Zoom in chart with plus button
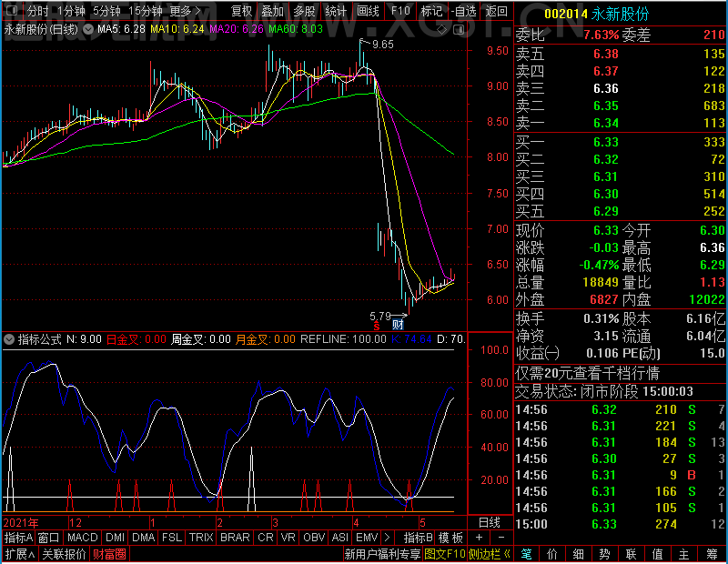The width and height of the screenshot is (728, 564). pyautogui.click(x=480, y=537)
